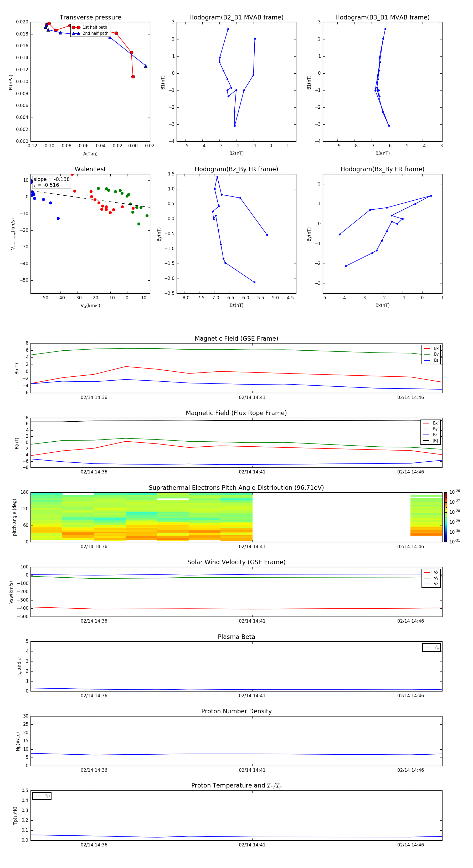Click the "Proton Number Density" title
This screenshot has height=868, width=473.
tap(236, 712)
